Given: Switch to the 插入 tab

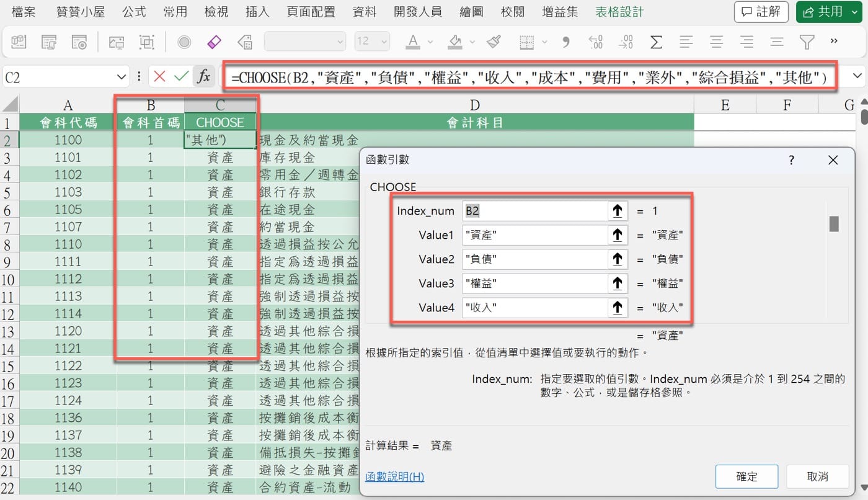Looking at the screenshot, I should pyautogui.click(x=257, y=11).
